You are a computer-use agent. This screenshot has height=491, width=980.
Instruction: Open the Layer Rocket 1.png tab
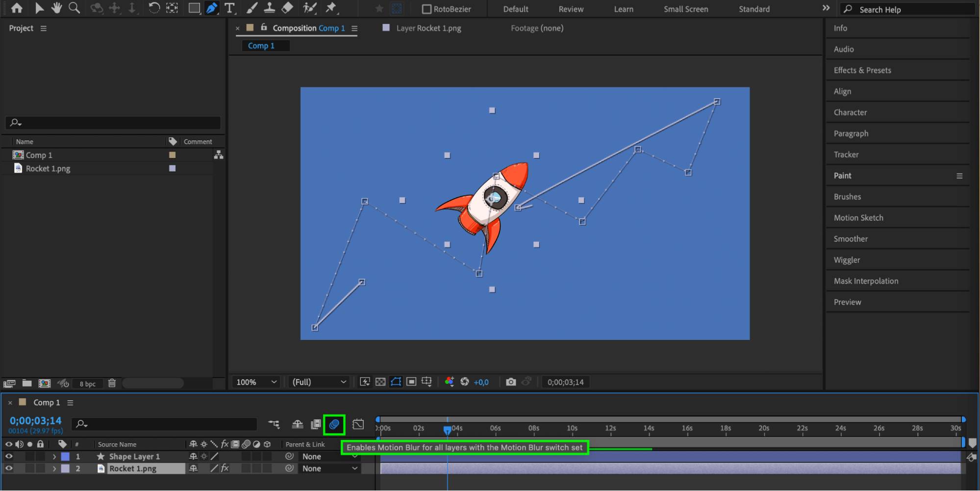tap(428, 28)
